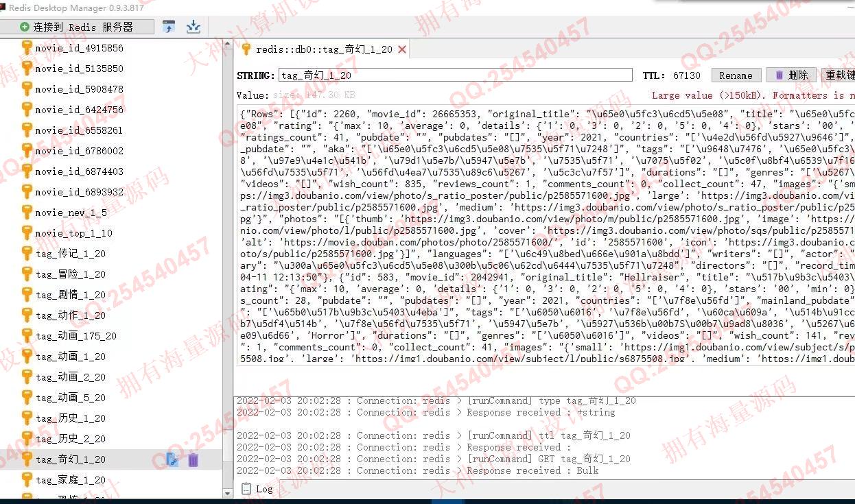Select key movie_id_5135850
The width and height of the screenshot is (855, 504).
click(x=79, y=69)
